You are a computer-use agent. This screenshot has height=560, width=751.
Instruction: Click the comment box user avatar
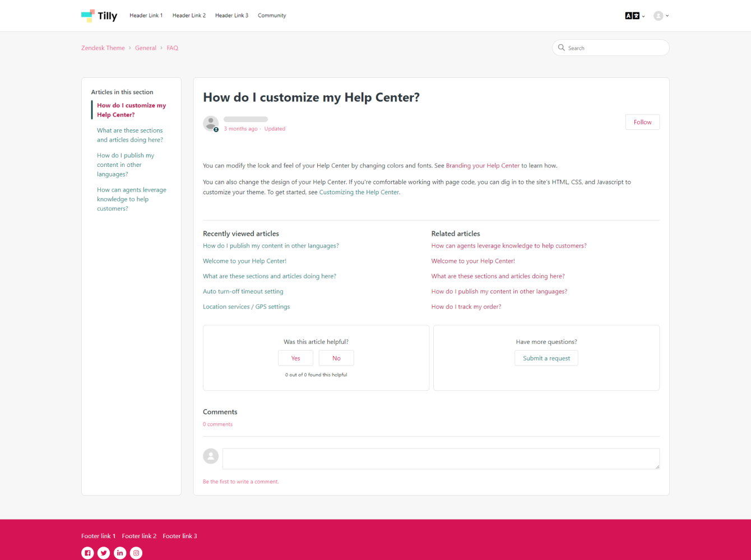(x=211, y=456)
